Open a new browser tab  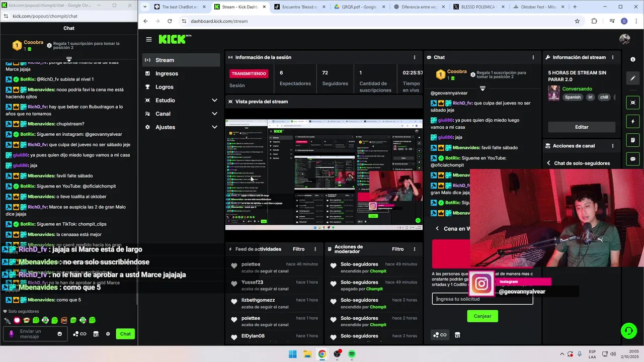pos(575,7)
